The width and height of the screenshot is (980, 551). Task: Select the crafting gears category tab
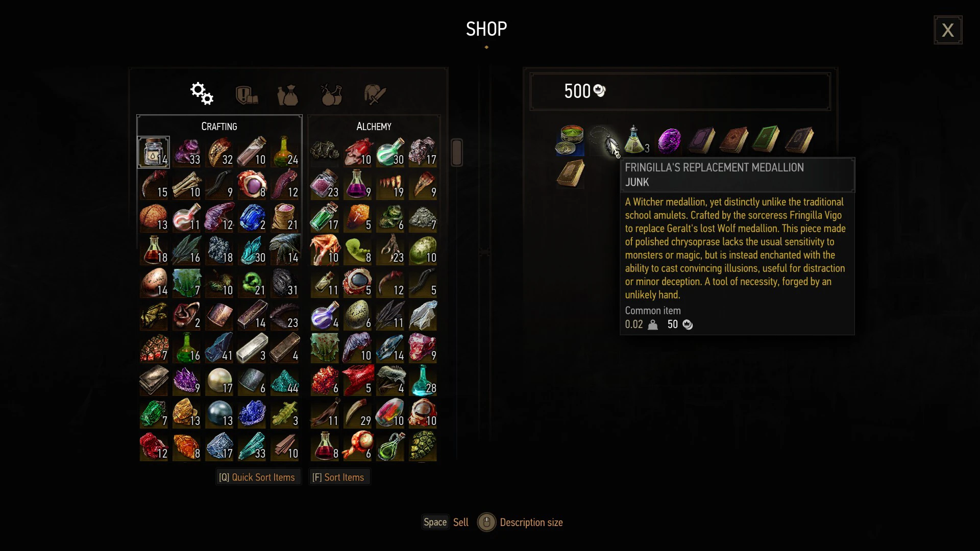202,94
